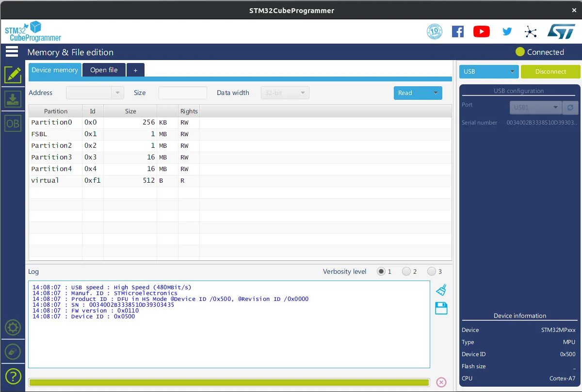This screenshot has height=392, width=582.
Task: Open the YouTube channel icon
Action: coord(482,31)
